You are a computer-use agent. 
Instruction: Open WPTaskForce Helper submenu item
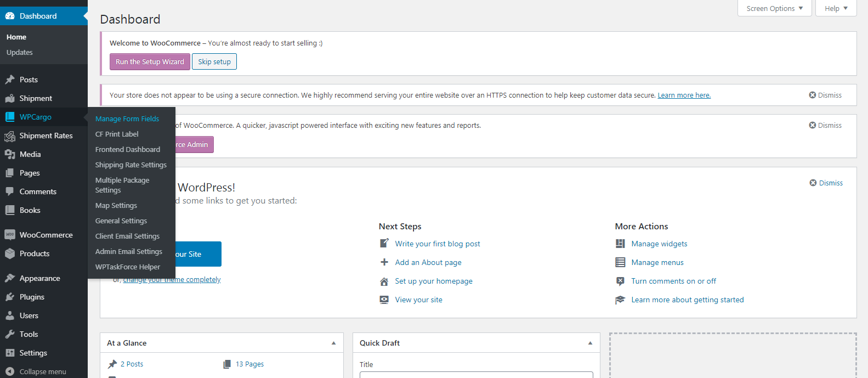pyautogui.click(x=128, y=267)
